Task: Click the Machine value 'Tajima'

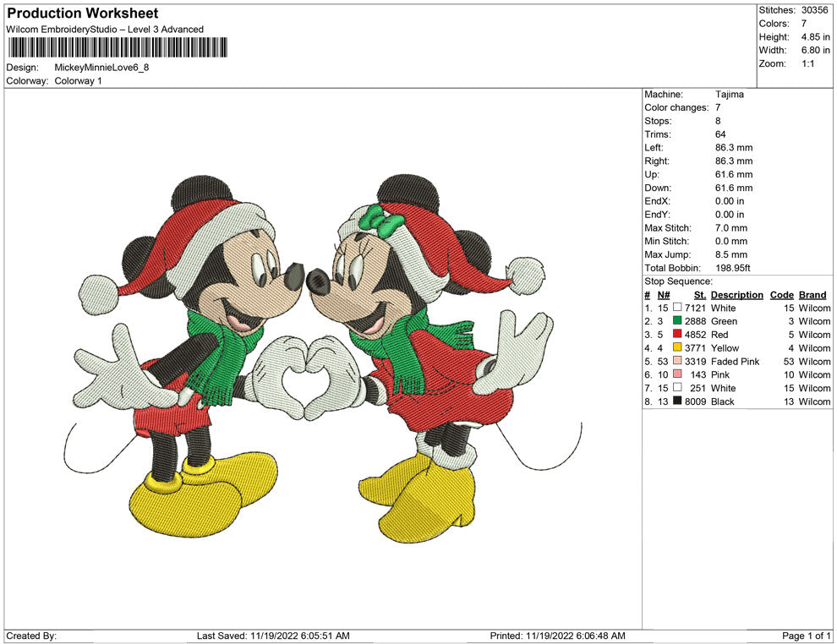Action: [x=729, y=94]
